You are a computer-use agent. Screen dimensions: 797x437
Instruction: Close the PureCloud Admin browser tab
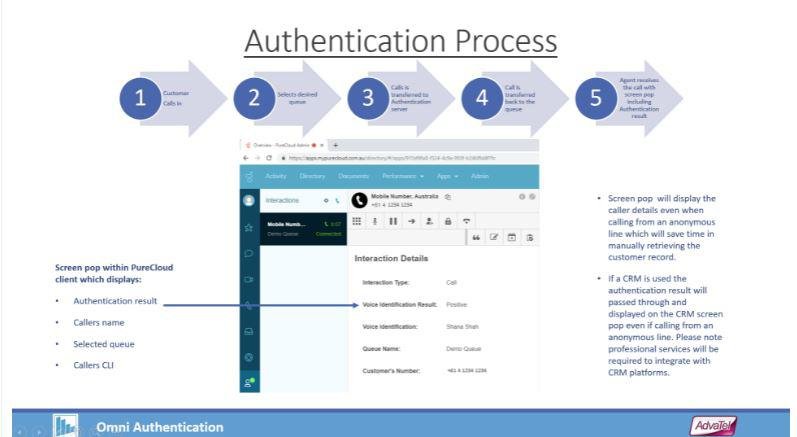click(x=322, y=145)
